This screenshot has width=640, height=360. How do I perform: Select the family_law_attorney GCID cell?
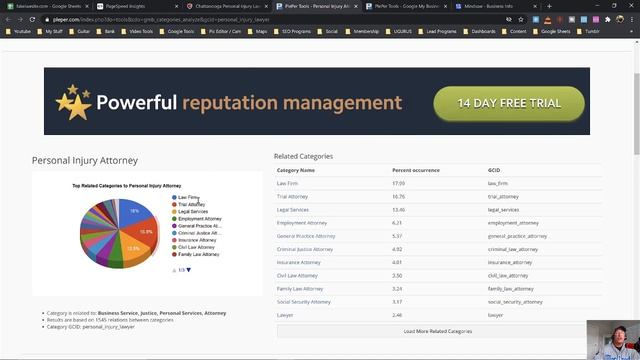pos(511,289)
